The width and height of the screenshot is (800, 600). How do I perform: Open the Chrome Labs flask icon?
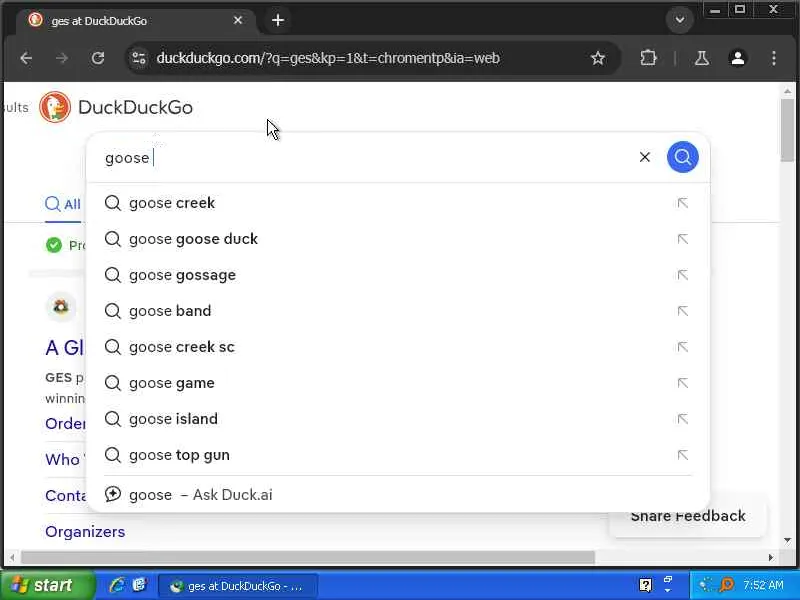click(x=702, y=58)
